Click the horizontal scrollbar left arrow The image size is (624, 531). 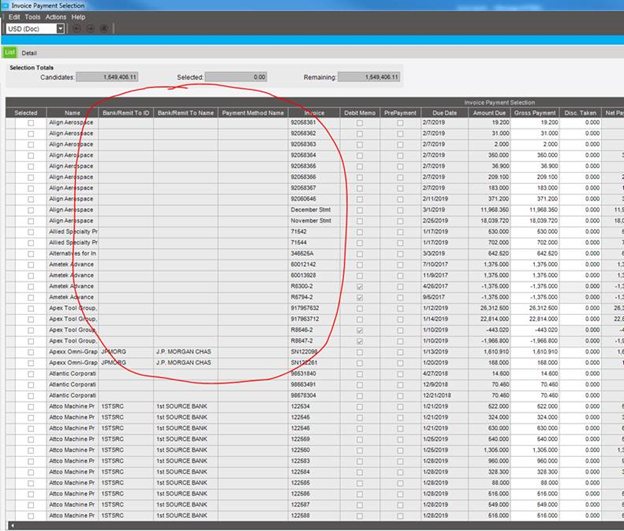pos(12,526)
